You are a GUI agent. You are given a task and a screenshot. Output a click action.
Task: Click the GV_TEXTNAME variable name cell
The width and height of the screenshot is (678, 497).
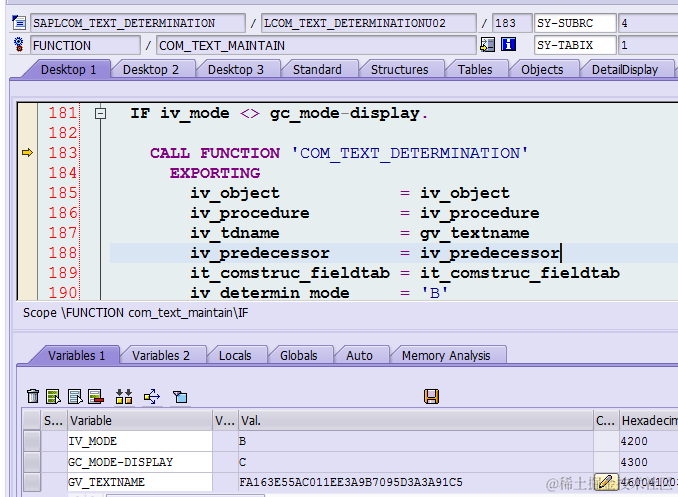pyautogui.click(x=140, y=482)
